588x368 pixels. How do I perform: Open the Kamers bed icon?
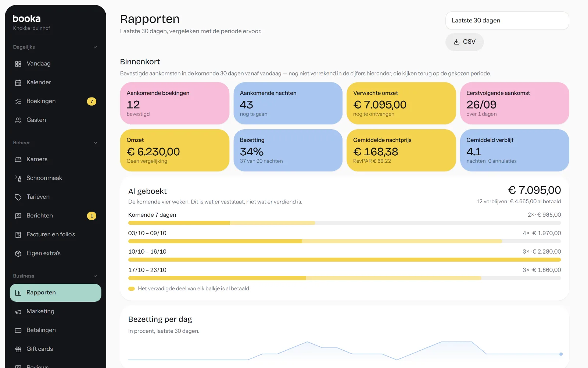coord(18,159)
